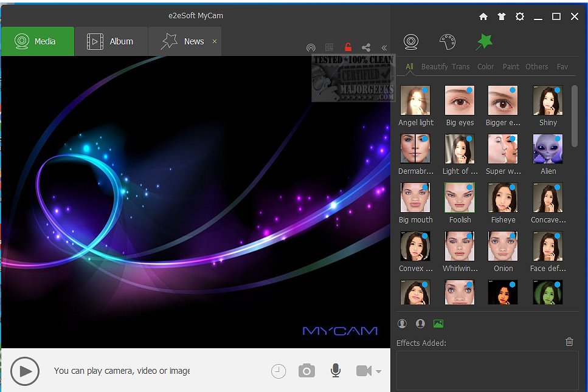Select the Color effects category
The image size is (588, 392).
[x=486, y=67]
